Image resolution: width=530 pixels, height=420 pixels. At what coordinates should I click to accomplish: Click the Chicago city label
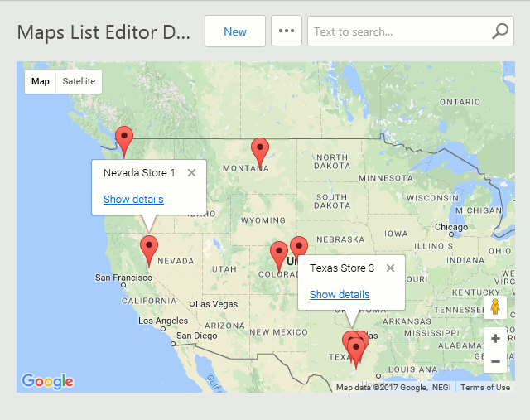coord(451,227)
